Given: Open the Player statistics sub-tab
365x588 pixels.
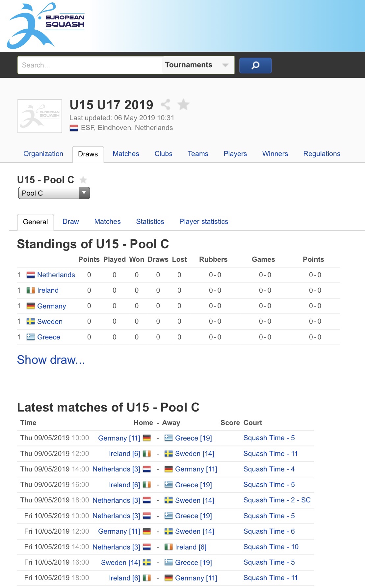Looking at the screenshot, I should (204, 222).
